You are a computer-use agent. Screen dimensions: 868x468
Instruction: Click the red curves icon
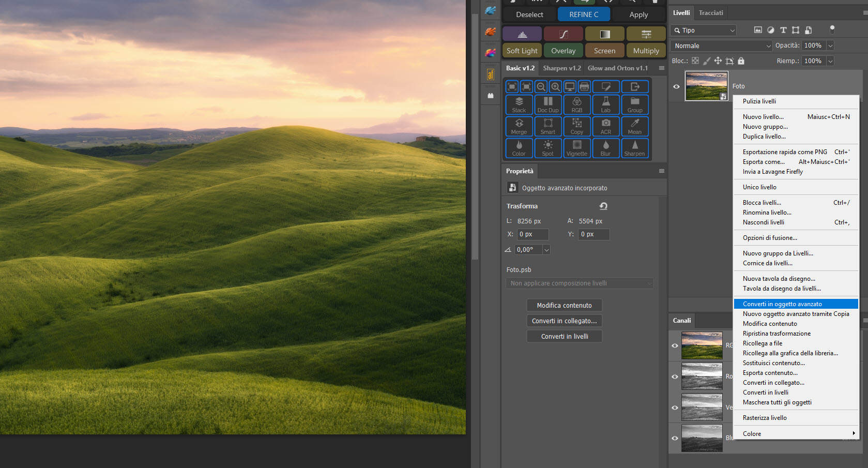564,34
